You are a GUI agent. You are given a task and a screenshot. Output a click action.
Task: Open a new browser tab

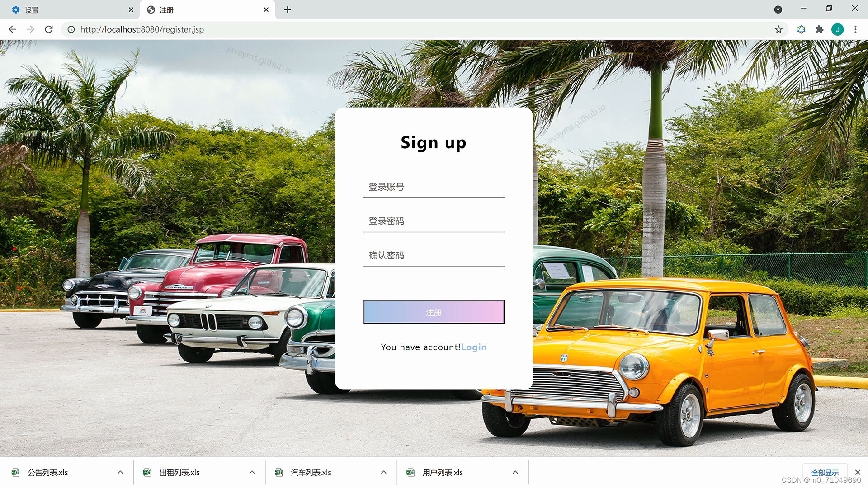point(288,9)
